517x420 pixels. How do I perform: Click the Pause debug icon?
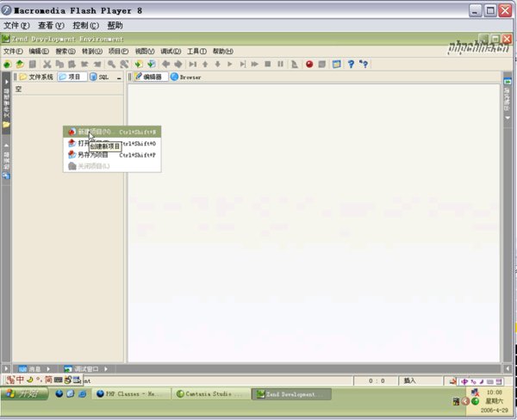pos(280,65)
